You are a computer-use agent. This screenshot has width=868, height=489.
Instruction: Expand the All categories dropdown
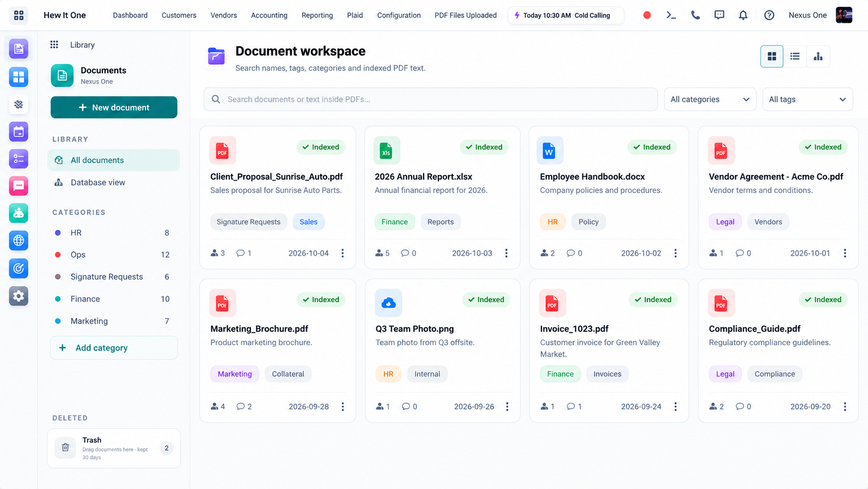click(x=710, y=99)
